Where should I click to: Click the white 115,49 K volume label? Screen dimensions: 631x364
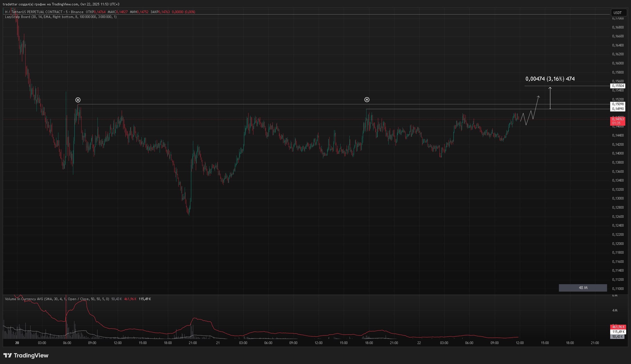[x=618, y=332]
